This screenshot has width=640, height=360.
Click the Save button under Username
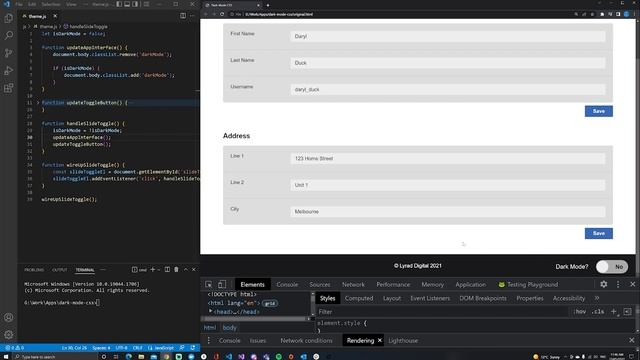[x=598, y=111]
